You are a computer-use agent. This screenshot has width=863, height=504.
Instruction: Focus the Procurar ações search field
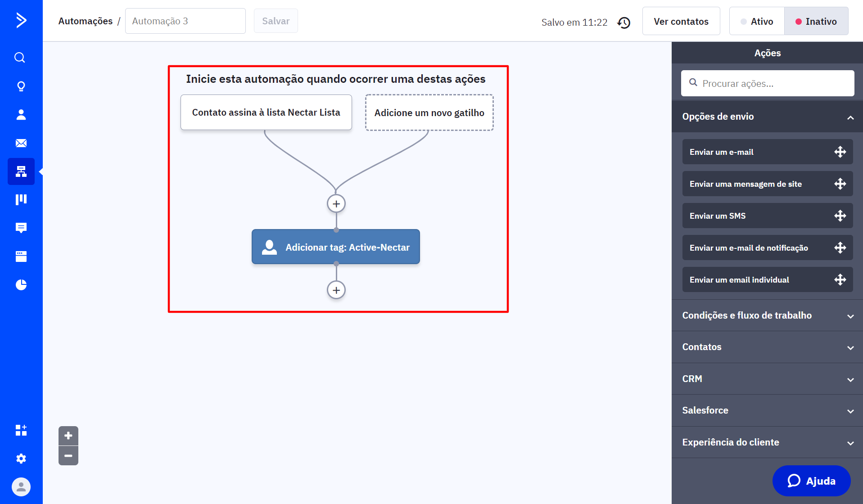(x=768, y=83)
